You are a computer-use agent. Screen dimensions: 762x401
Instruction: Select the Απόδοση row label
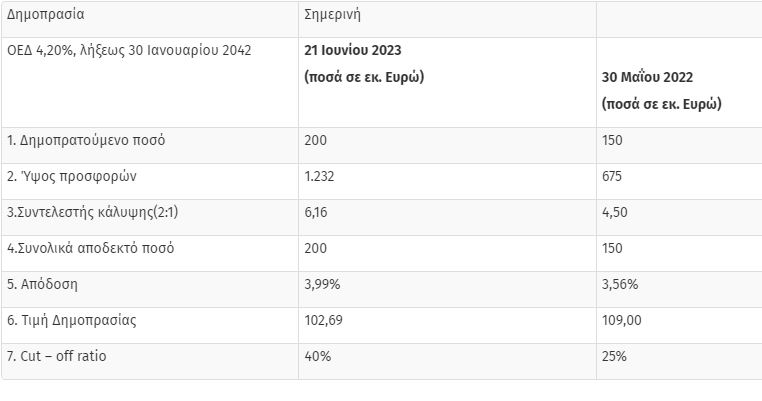[x=42, y=284]
